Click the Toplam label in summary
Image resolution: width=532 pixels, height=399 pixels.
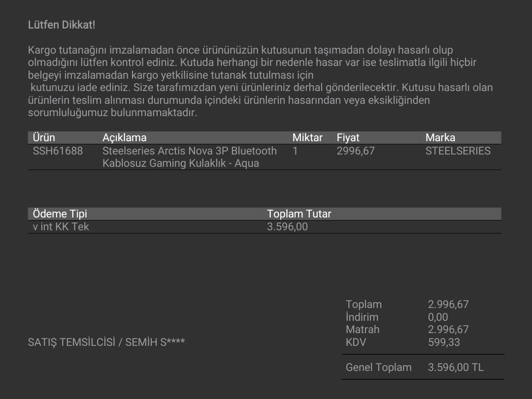pos(364,305)
